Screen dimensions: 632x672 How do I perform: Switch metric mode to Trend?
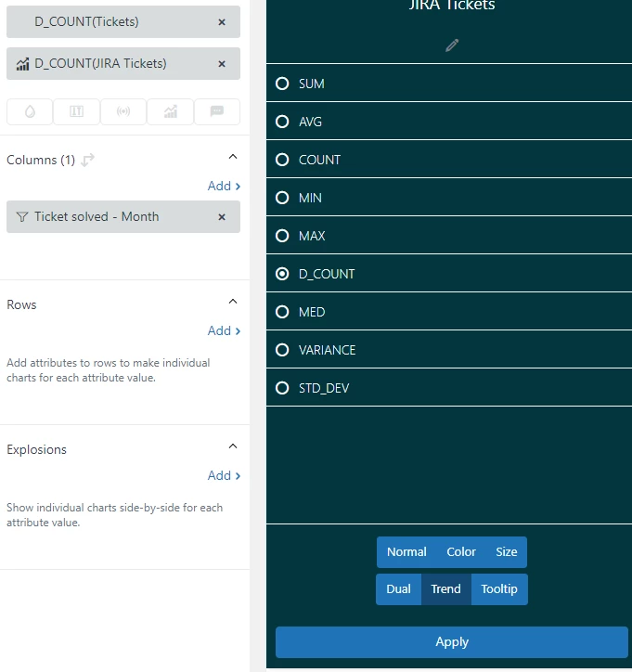pos(446,589)
